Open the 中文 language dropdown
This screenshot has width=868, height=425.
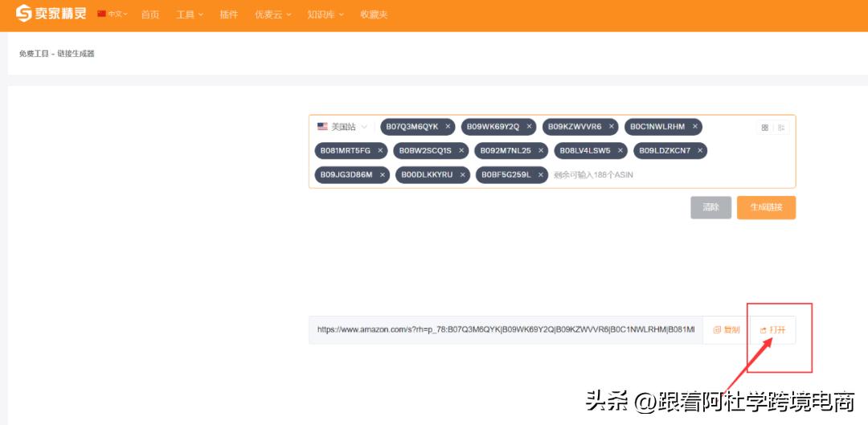click(113, 14)
